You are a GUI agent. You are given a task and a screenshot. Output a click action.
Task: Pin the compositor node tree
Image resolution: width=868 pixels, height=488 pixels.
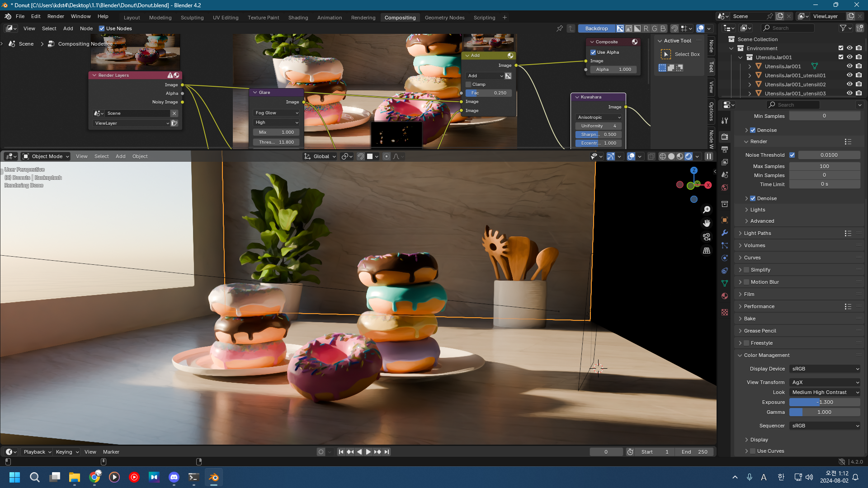560,28
